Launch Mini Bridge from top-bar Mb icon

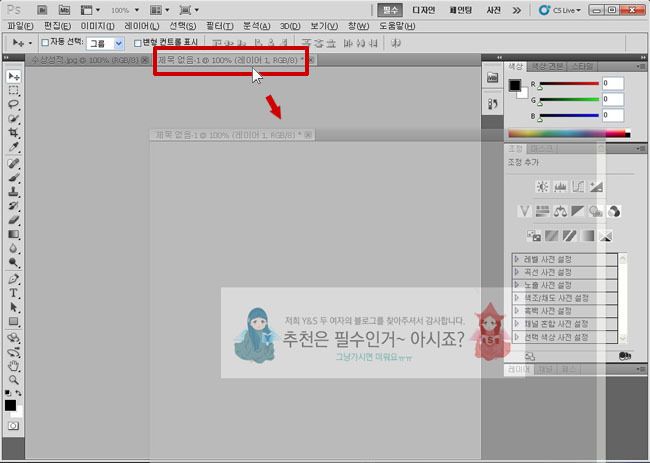(64, 10)
